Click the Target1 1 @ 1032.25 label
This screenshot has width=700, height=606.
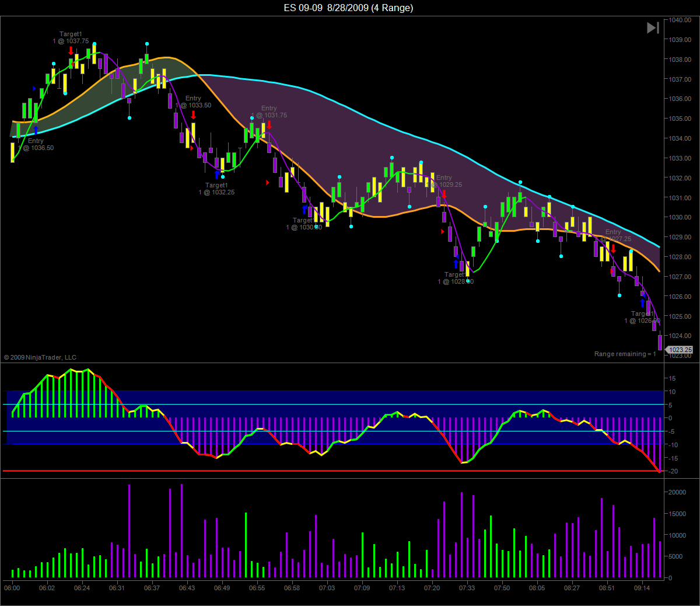[x=216, y=189]
